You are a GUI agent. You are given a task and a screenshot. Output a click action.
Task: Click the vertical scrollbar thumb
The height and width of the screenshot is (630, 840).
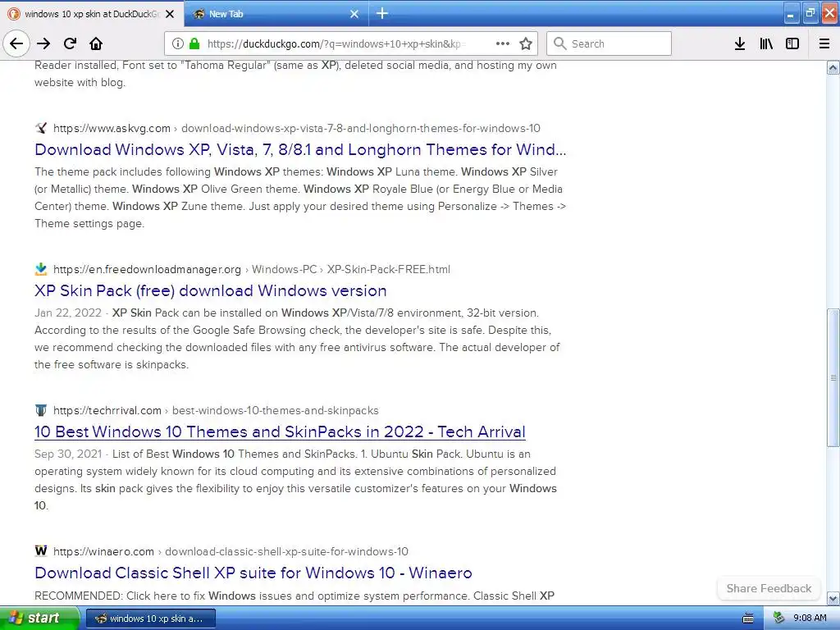tap(833, 377)
